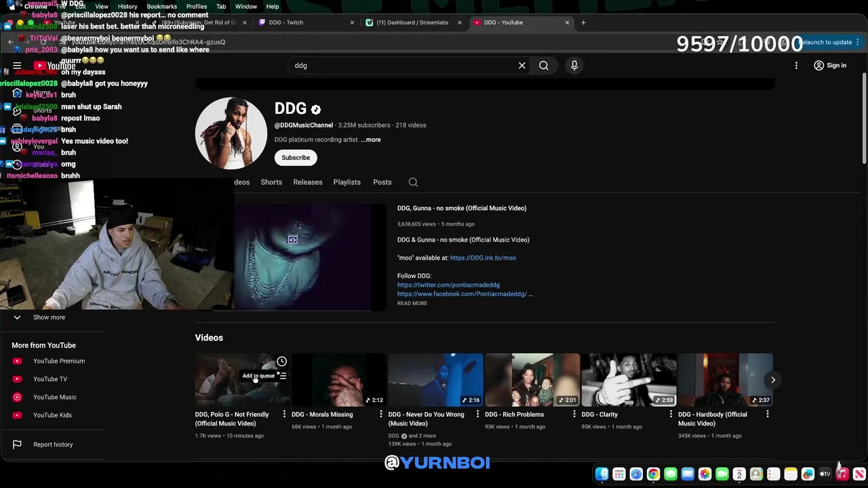Open the DDG.lnk.to/moo link
The image size is (868, 488).
[483, 258]
